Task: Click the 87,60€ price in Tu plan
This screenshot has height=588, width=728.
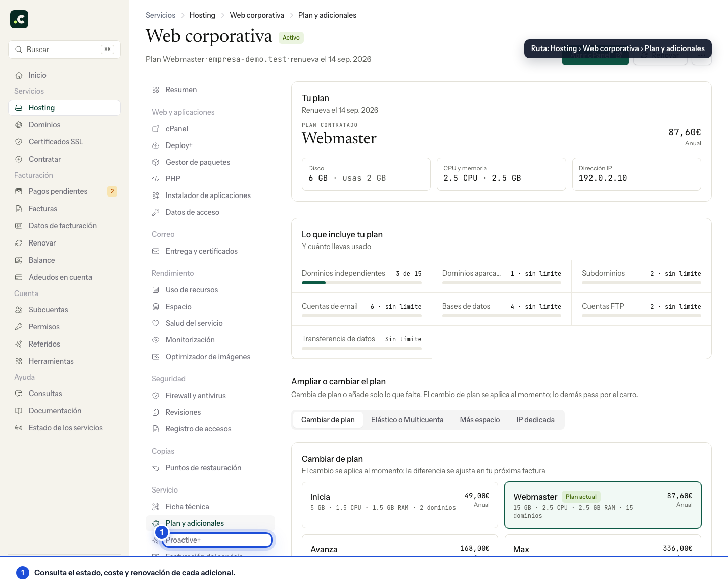Action: 685,132
